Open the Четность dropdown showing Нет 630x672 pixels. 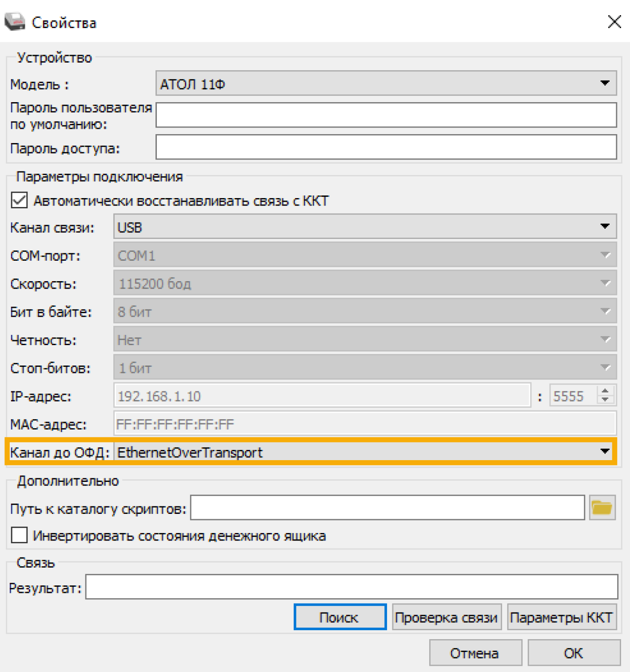pyautogui.click(x=365, y=339)
